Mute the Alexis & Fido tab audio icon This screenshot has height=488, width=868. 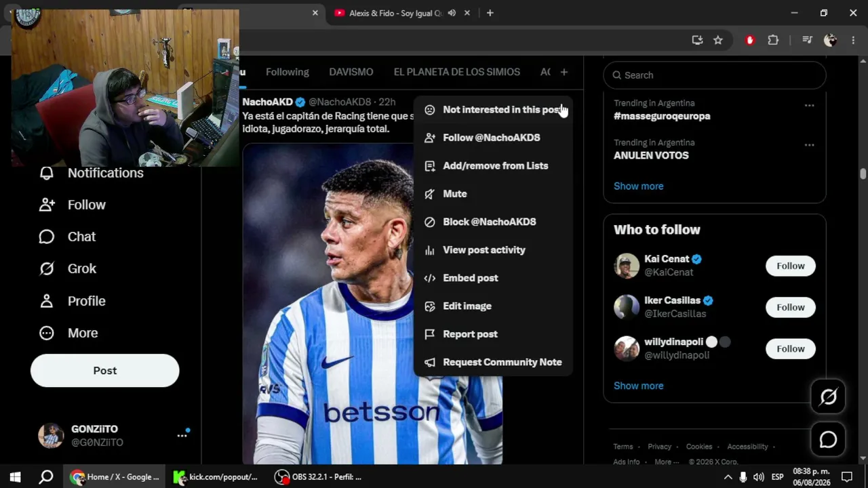coord(452,13)
